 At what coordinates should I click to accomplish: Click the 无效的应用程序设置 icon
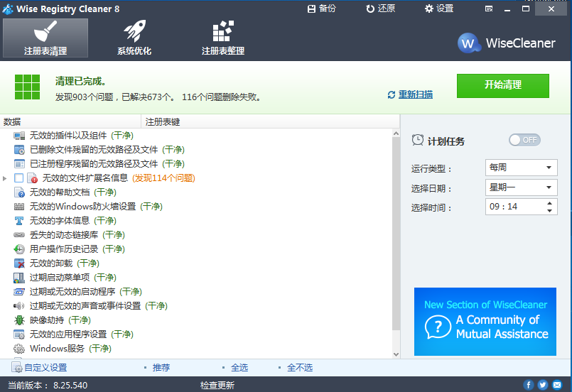coord(19,334)
